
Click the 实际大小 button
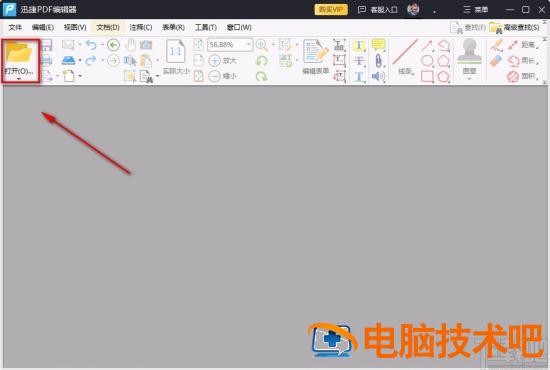pos(176,57)
